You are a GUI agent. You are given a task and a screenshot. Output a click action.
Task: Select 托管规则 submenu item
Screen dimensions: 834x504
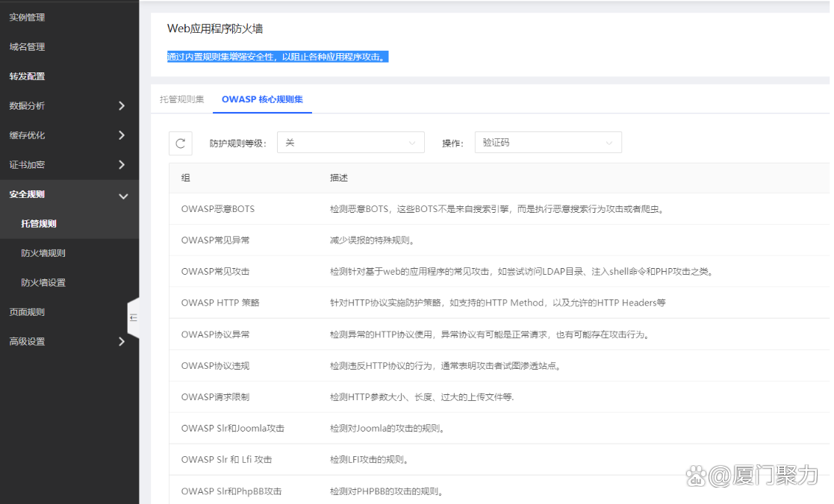[39, 224]
